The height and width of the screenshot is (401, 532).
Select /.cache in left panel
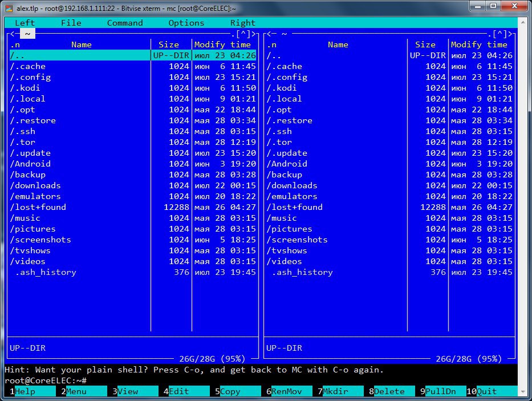tap(133, 66)
